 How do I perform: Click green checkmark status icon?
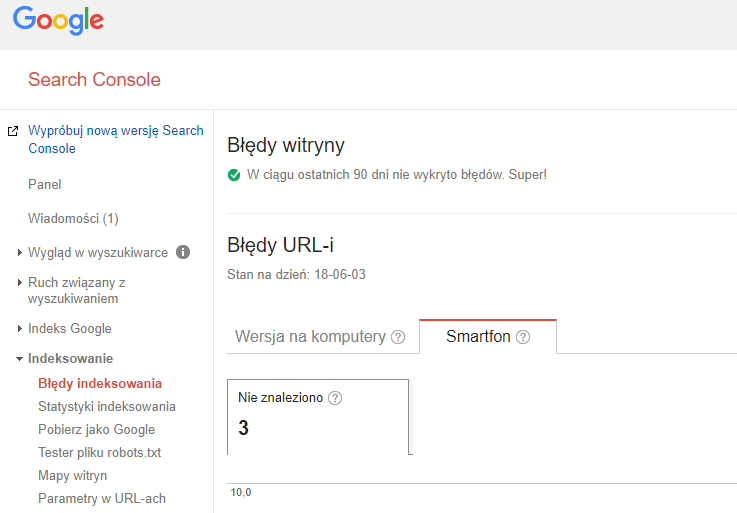point(234,175)
